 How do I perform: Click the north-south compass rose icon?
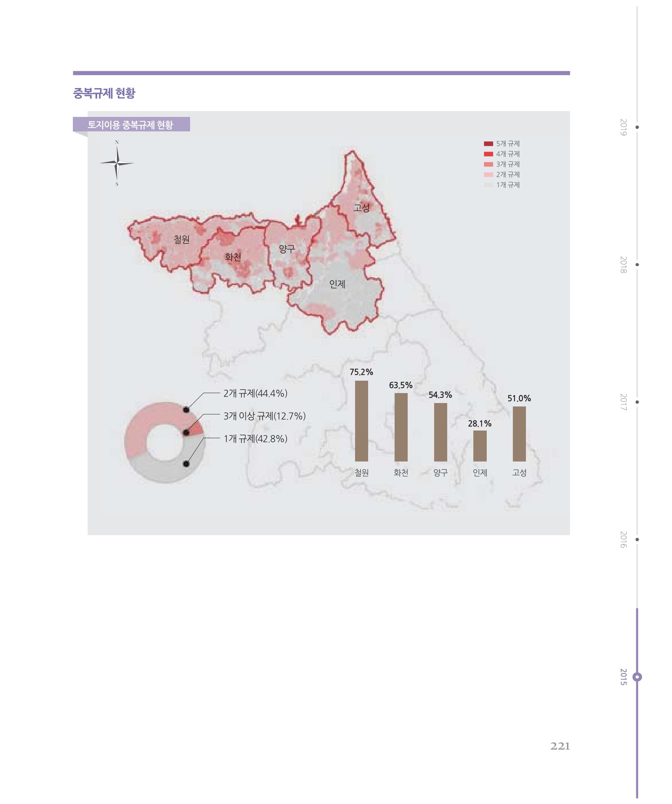click(117, 163)
